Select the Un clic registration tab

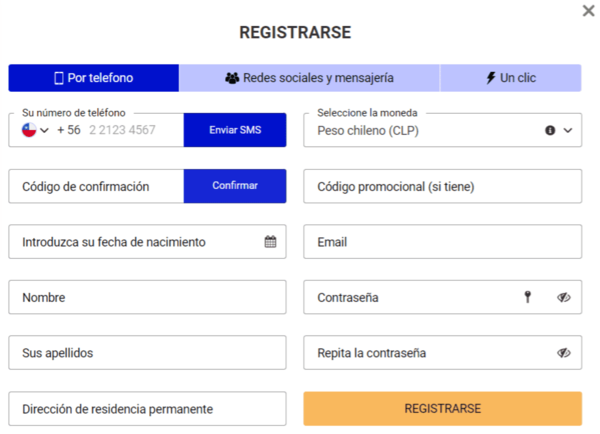(510, 78)
